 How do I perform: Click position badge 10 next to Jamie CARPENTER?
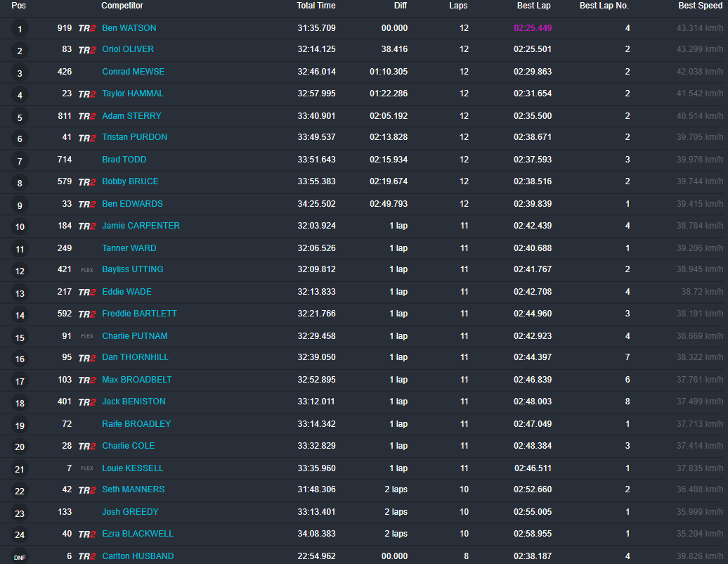click(x=19, y=226)
